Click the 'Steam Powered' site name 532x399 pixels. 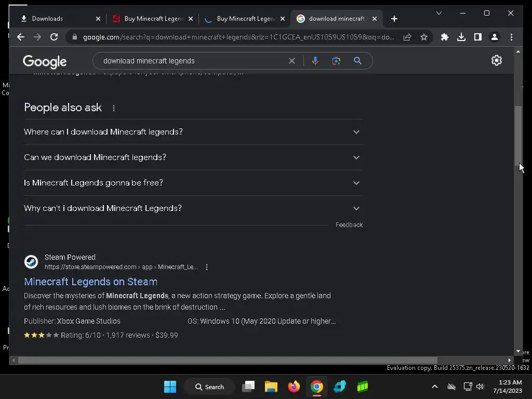point(70,257)
